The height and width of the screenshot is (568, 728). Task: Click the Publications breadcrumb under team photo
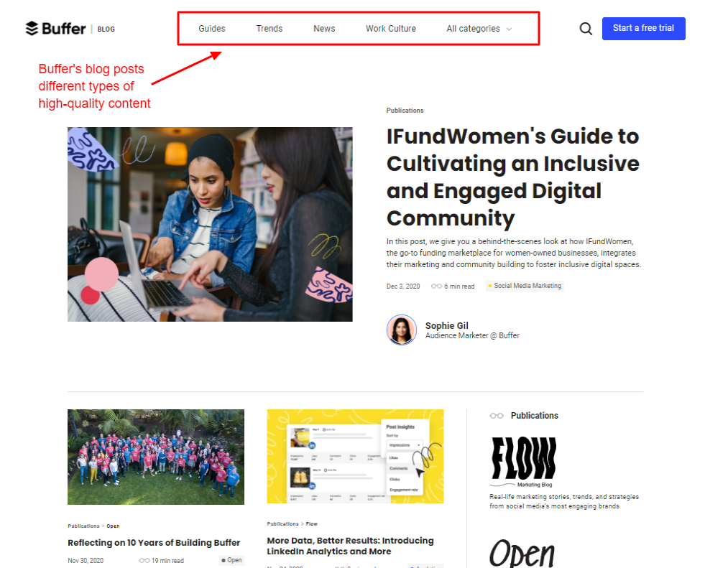pyautogui.click(x=83, y=526)
